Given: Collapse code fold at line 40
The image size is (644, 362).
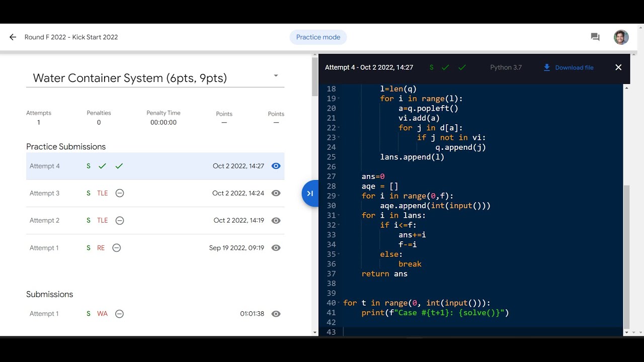Looking at the screenshot, I should [339, 303].
